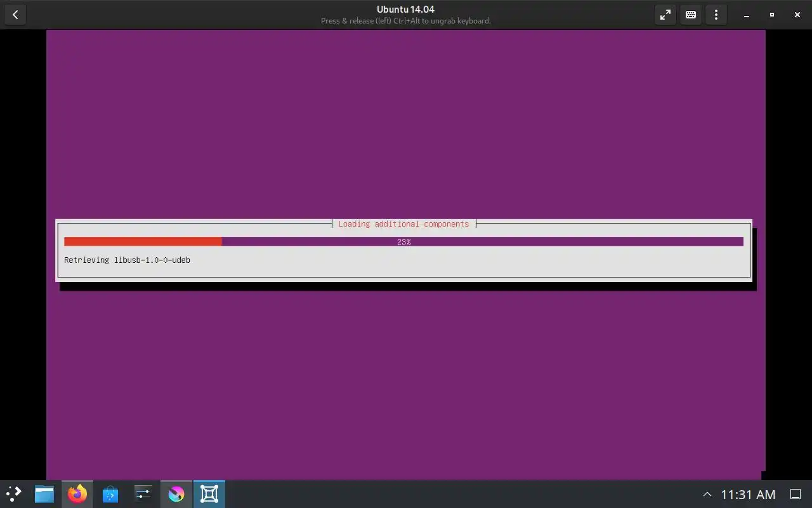
Task: Open the software store from the taskbar
Action: (110, 493)
